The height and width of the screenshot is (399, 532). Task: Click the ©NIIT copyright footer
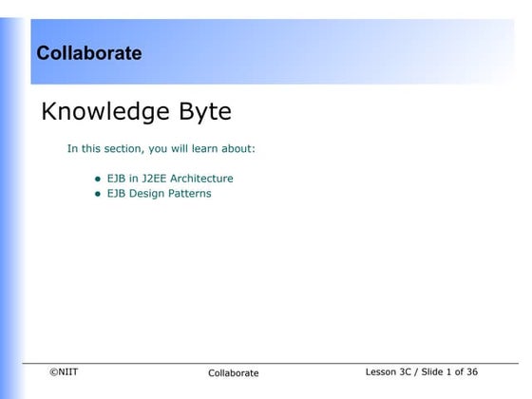pyautogui.click(x=64, y=371)
